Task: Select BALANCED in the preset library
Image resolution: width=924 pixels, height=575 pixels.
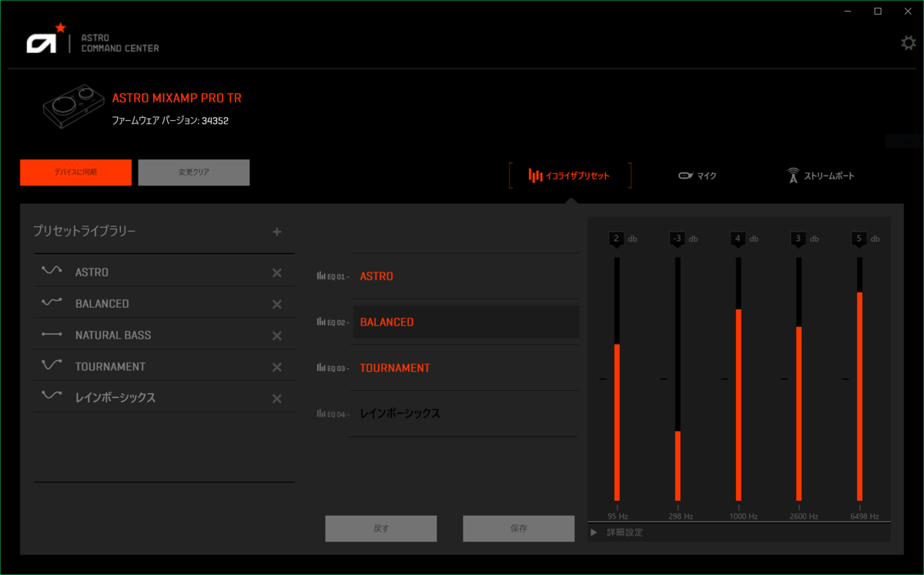Action: pos(102,304)
